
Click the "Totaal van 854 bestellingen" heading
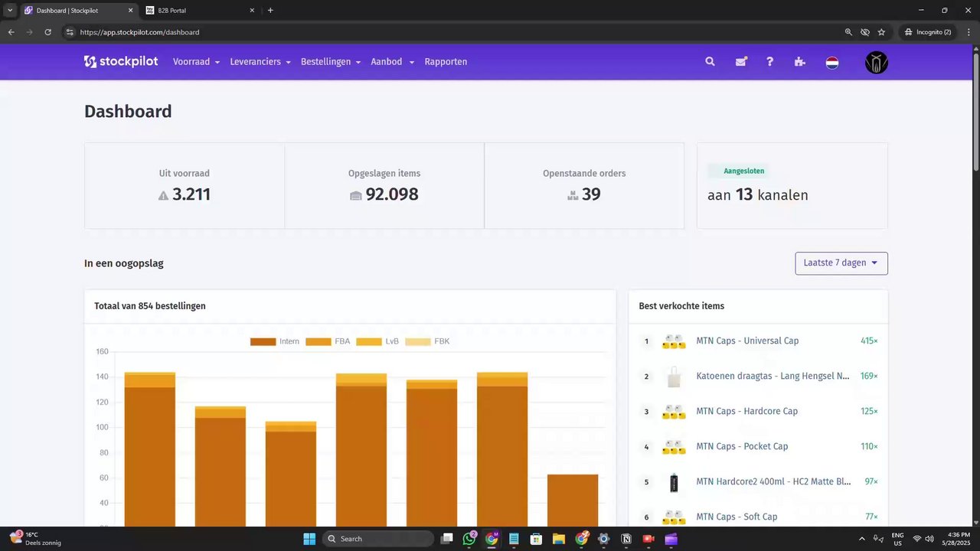(x=150, y=306)
